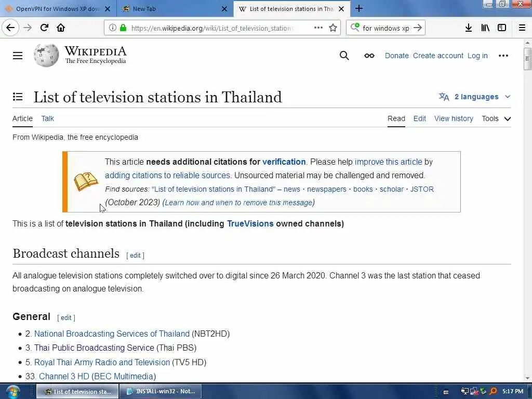The height and width of the screenshot is (399, 532).
Task: Click the orange search tray icon
Action: pyautogui.click(x=493, y=391)
